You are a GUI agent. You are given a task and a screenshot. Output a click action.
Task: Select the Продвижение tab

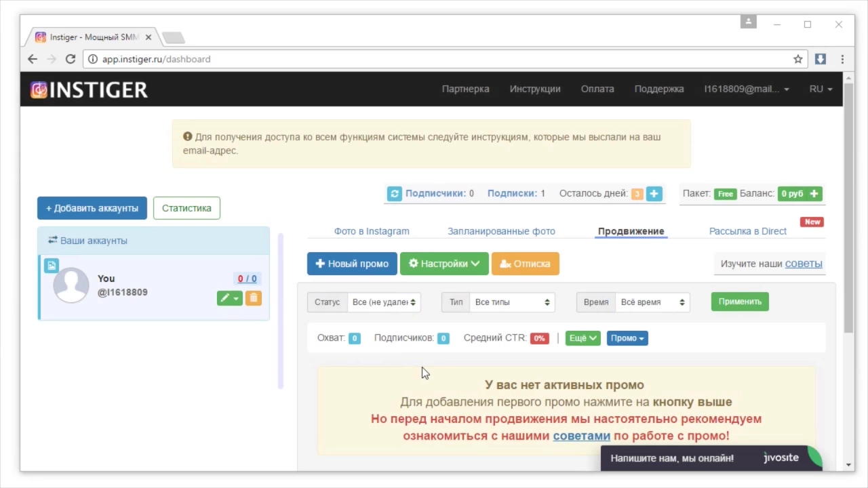click(631, 231)
